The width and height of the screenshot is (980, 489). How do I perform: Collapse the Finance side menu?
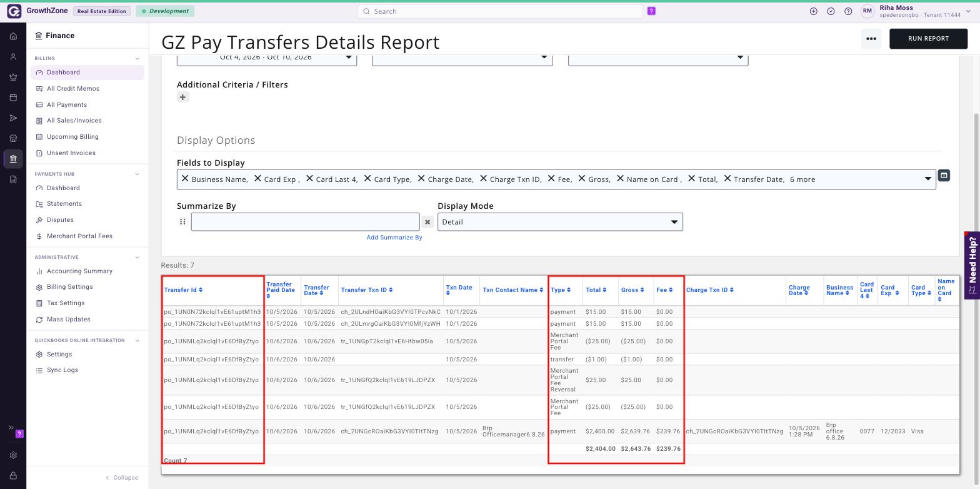coord(122,478)
